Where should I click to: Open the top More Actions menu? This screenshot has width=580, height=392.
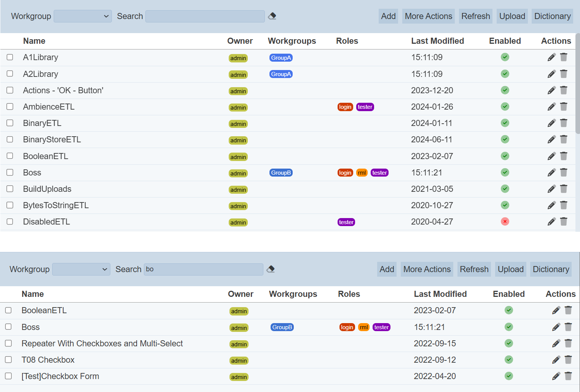428,16
